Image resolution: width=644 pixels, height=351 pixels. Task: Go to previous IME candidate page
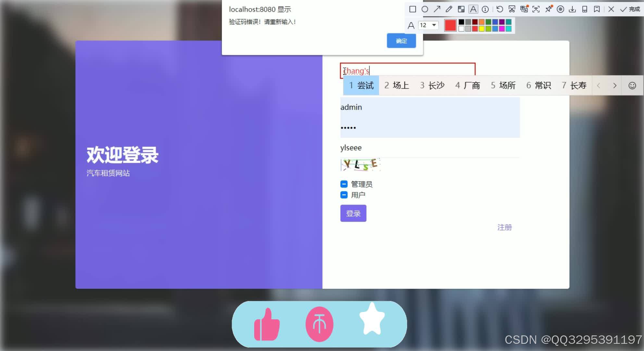click(x=599, y=85)
